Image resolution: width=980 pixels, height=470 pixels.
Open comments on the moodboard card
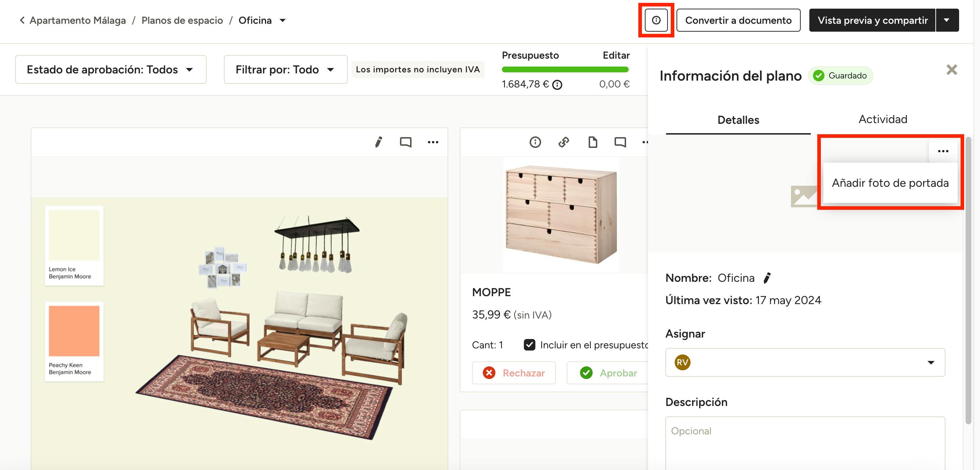405,142
